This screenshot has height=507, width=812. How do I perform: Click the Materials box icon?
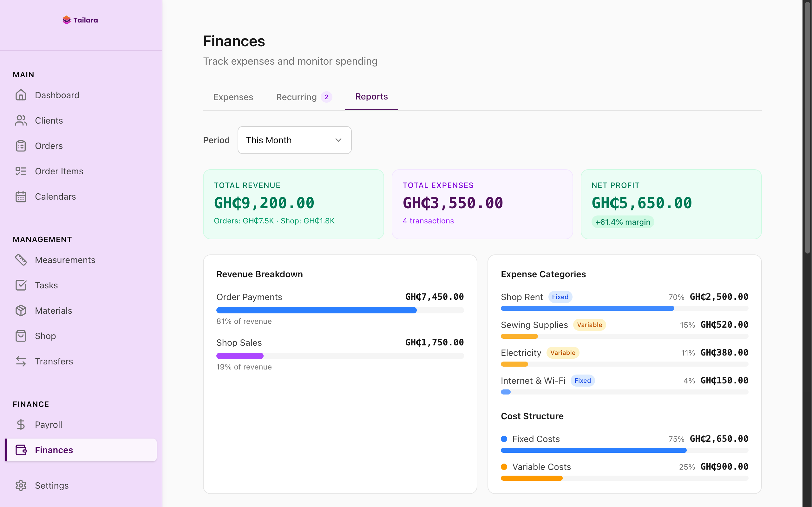tap(21, 311)
